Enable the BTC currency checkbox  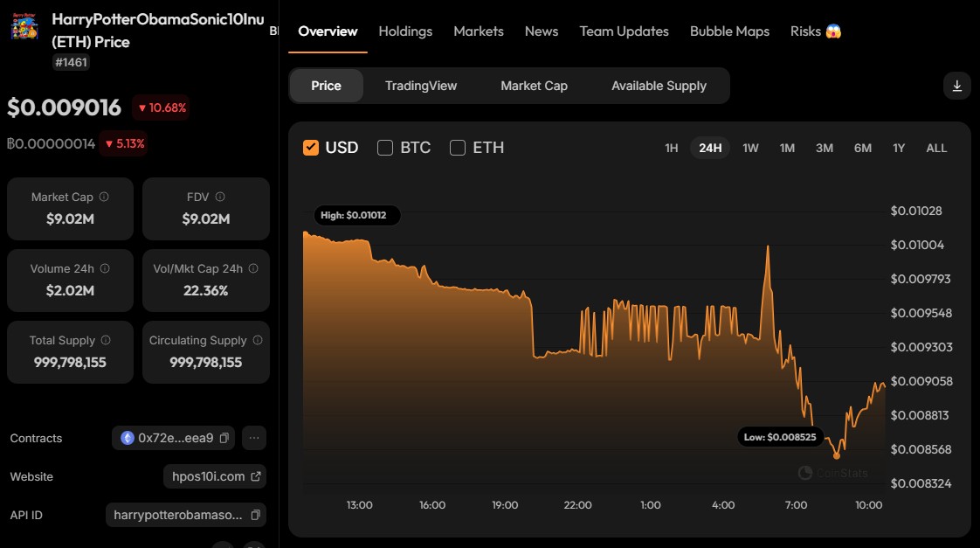[385, 148]
